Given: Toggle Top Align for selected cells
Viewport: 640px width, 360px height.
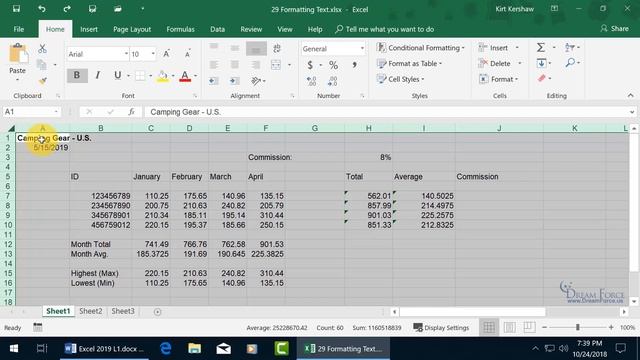Looking at the screenshot, I should pos(214,47).
